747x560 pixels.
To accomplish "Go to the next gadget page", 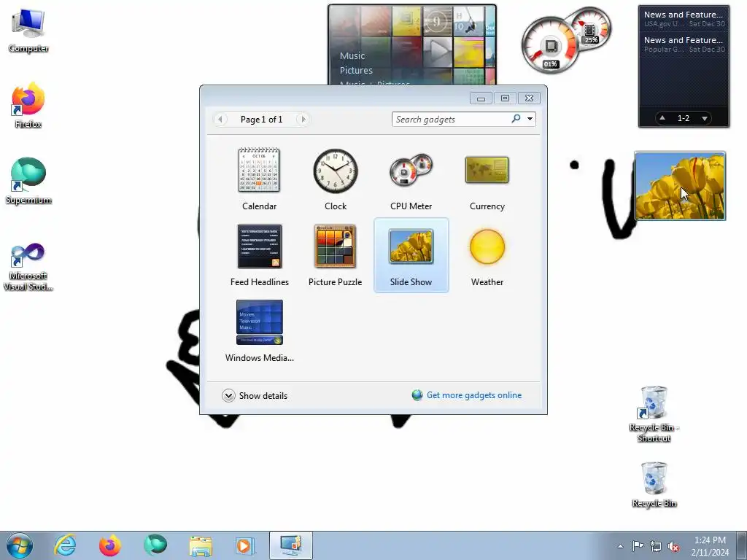I will click(303, 119).
